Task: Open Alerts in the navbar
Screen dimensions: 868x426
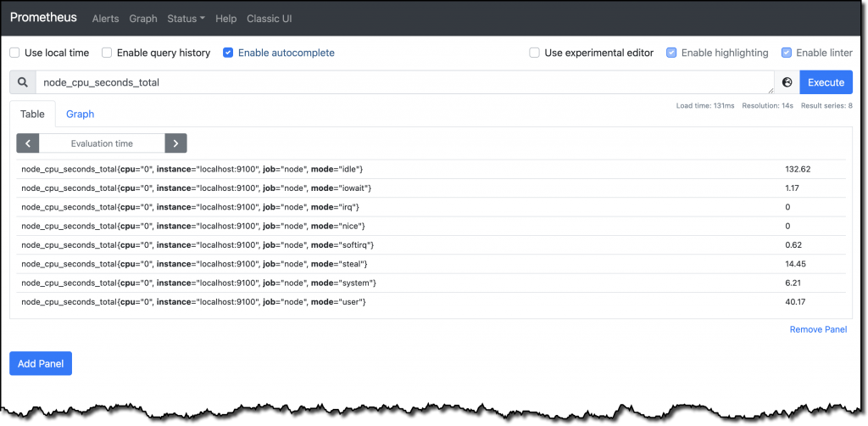Action: [105, 19]
